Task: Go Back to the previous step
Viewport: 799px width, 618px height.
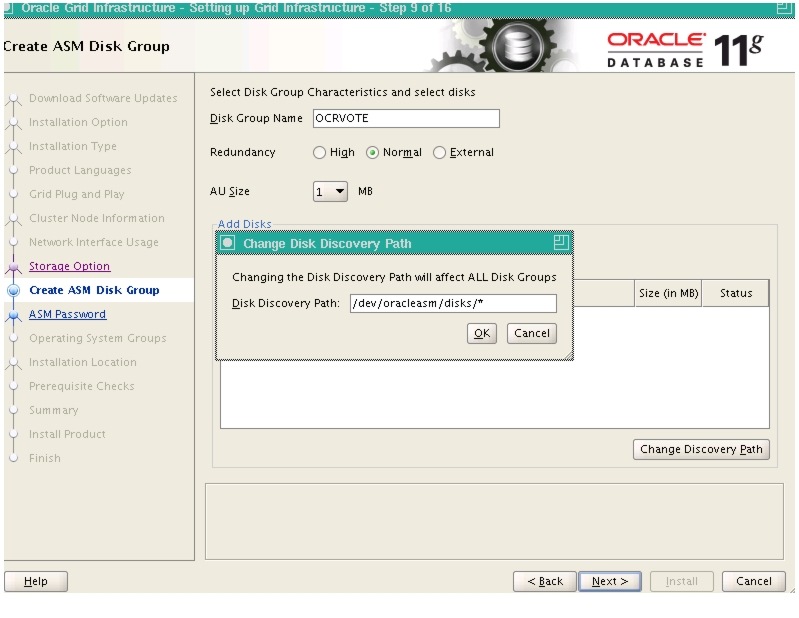Action: coord(545,581)
